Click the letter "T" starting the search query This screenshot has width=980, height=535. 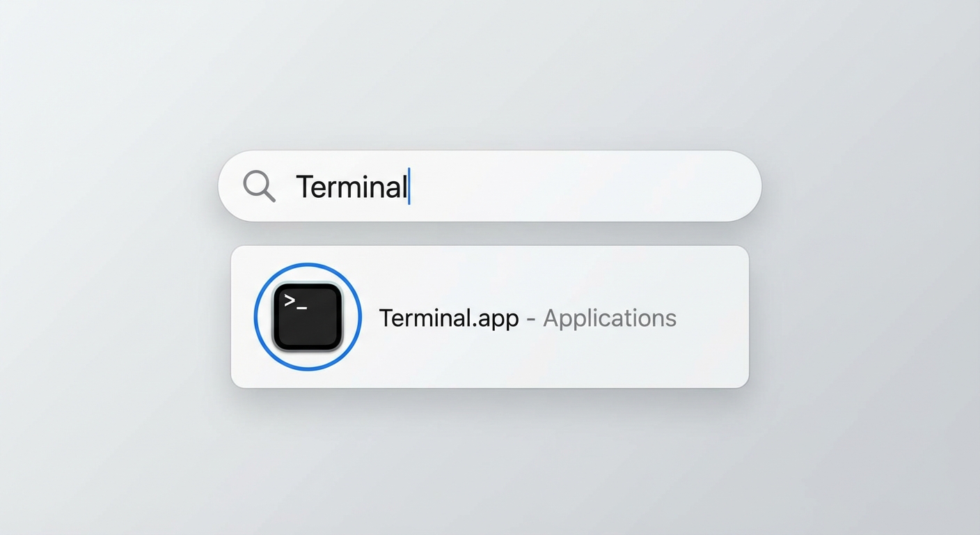tap(304, 187)
